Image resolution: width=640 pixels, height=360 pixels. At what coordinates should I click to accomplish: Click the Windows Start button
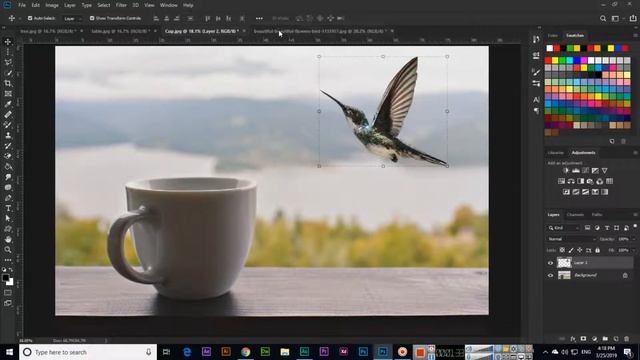tap(9, 352)
